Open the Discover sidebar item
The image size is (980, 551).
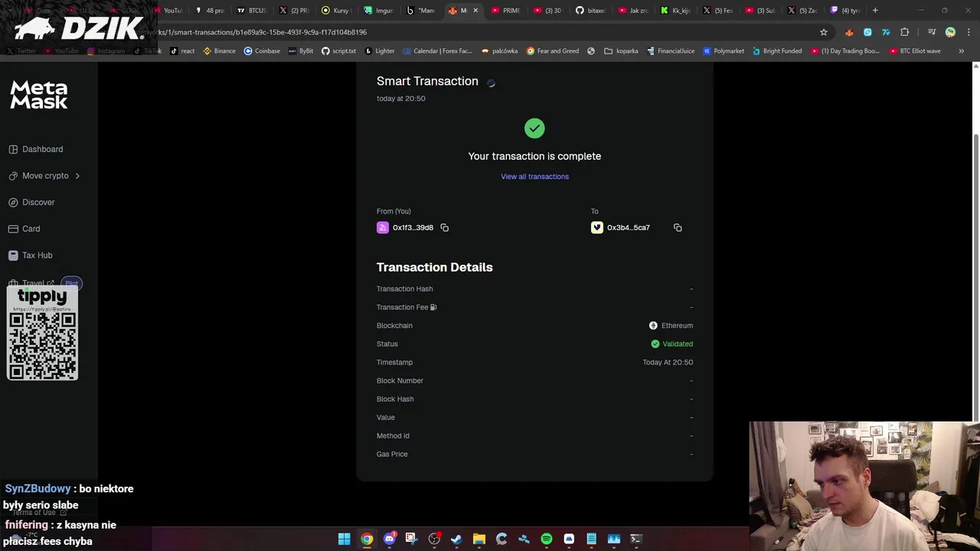31,202
